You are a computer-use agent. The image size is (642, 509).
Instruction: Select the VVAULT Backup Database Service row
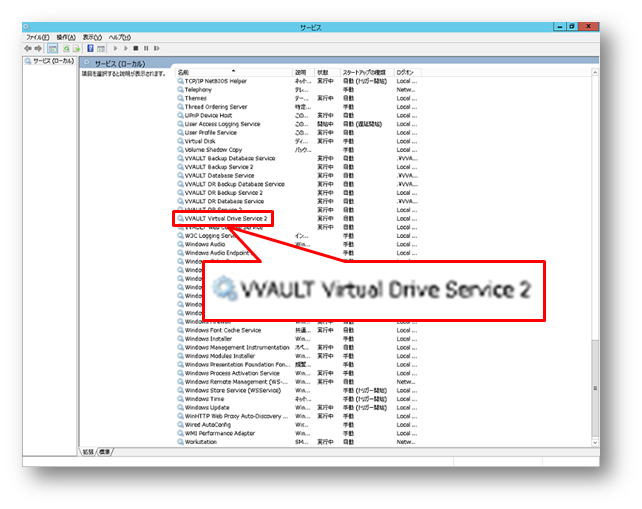pyautogui.click(x=297, y=158)
